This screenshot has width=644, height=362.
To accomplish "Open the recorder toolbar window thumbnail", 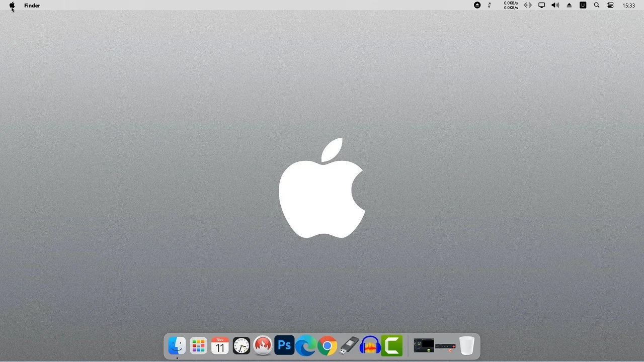I will point(445,346).
